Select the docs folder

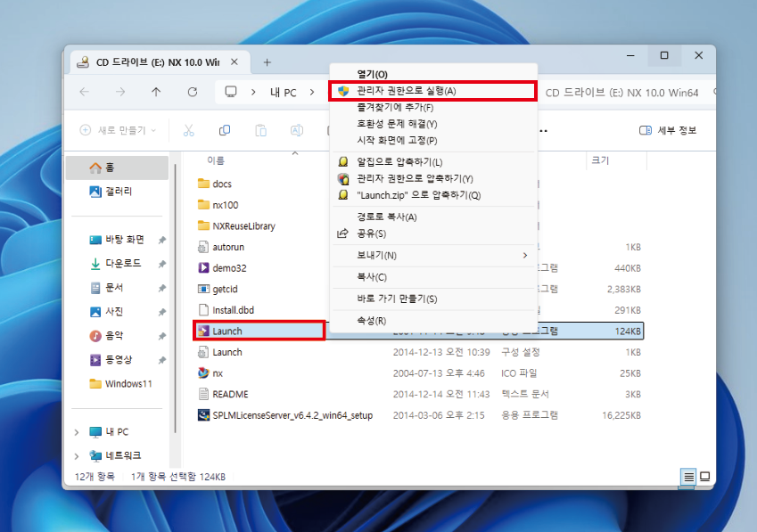pyautogui.click(x=215, y=184)
